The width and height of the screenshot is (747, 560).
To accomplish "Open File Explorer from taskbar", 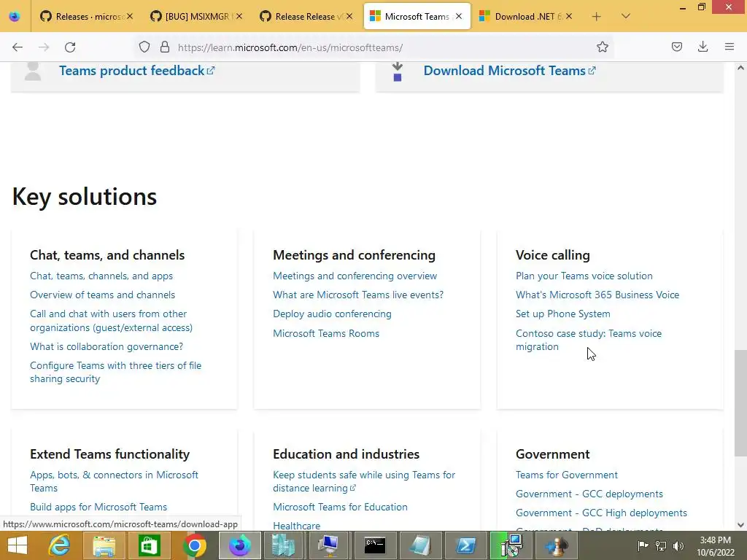I will pyautogui.click(x=104, y=545).
